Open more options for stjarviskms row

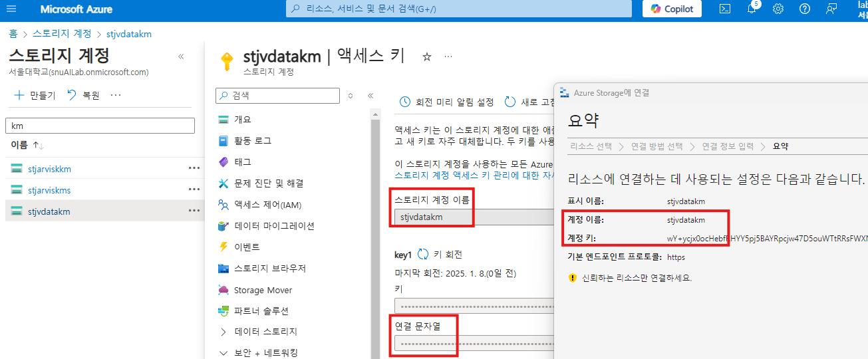(x=194, y=189)
